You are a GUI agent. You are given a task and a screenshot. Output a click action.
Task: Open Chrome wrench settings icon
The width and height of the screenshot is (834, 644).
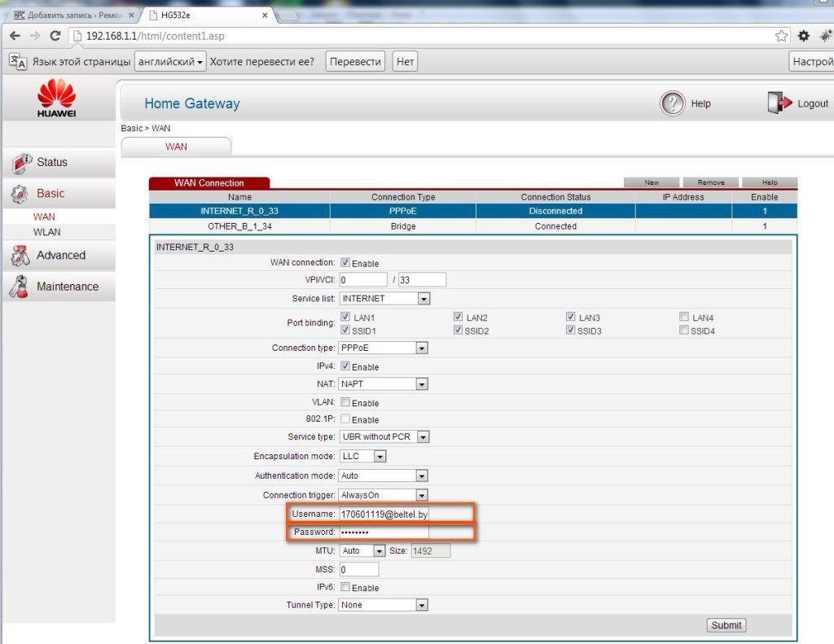coord(804,36)
